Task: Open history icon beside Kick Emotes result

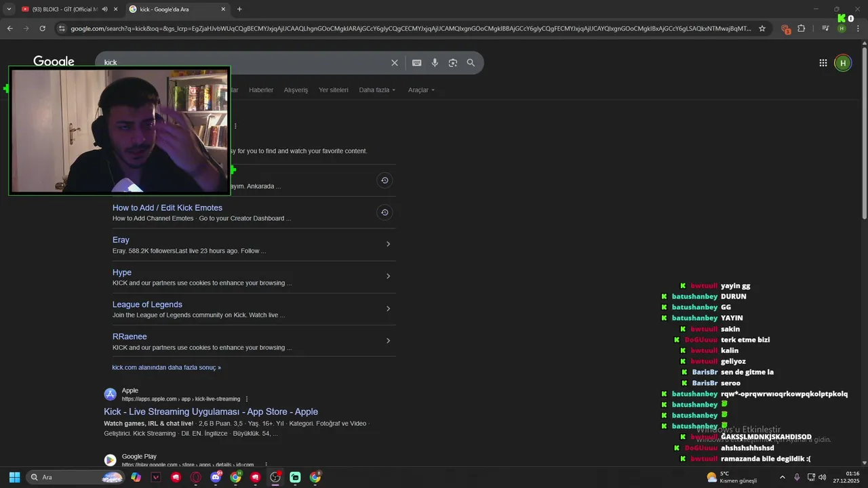Action: point(384,212)
